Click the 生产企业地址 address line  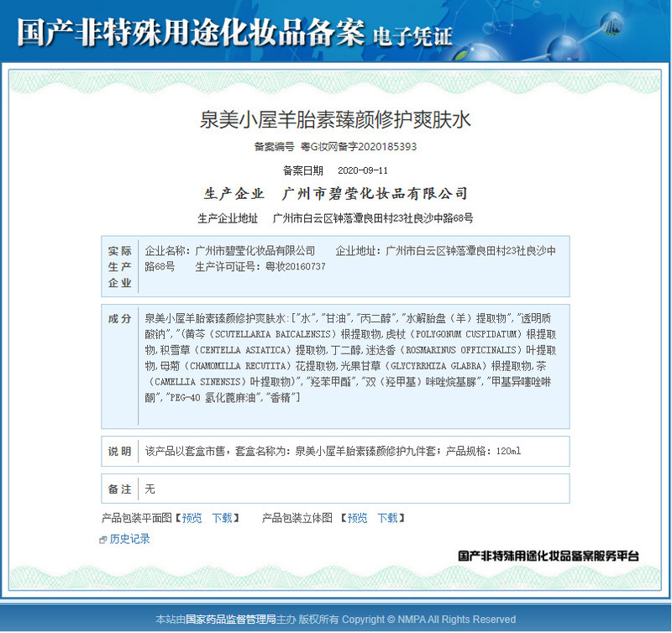coord(335,218)
